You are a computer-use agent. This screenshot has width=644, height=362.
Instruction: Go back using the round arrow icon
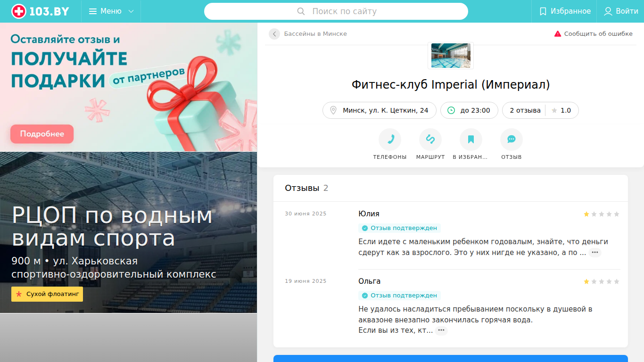click(274, 34)
